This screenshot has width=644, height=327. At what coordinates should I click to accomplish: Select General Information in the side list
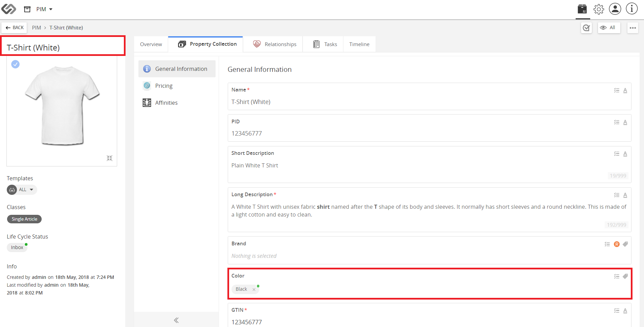177,69
